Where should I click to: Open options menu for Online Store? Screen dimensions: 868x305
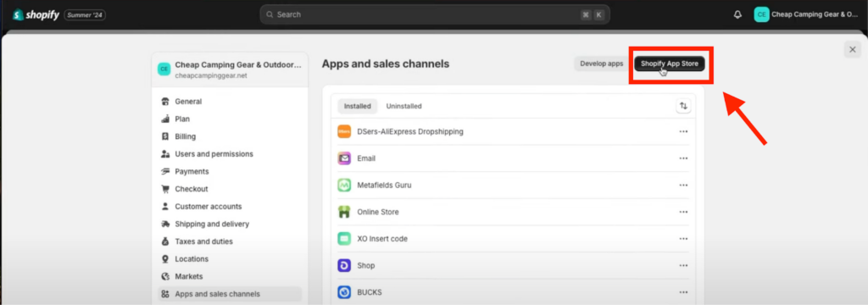pos(683,212)
